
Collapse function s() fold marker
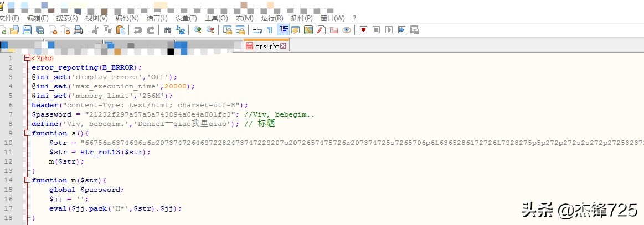click(x=28, y=133)
